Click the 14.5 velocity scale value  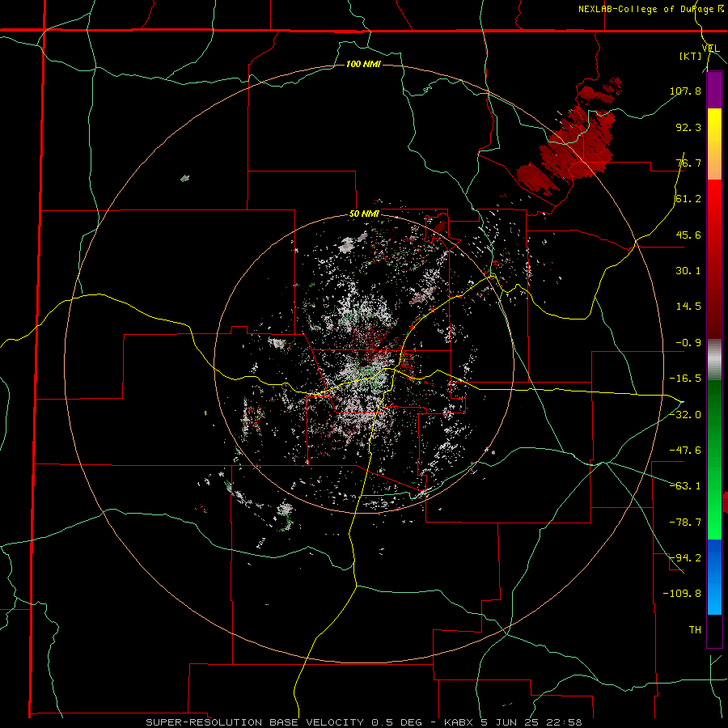(688, 307)
